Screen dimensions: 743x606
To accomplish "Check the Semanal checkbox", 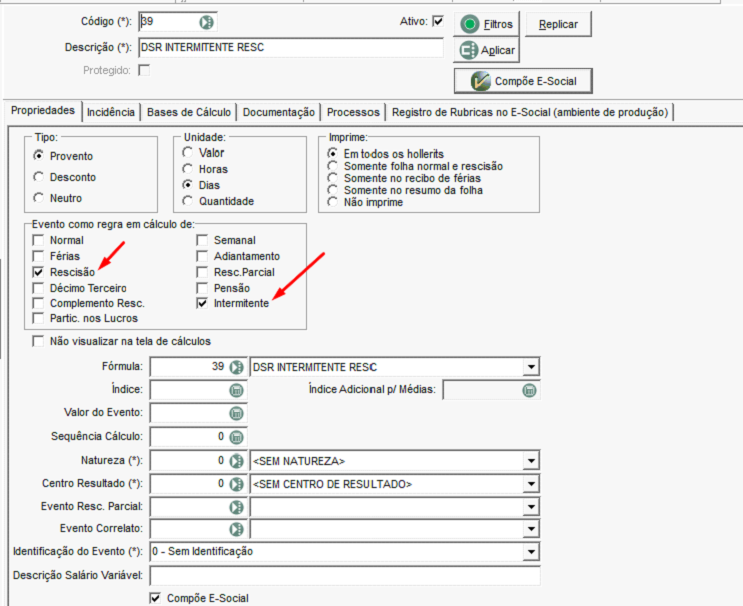I will [202, 240].
